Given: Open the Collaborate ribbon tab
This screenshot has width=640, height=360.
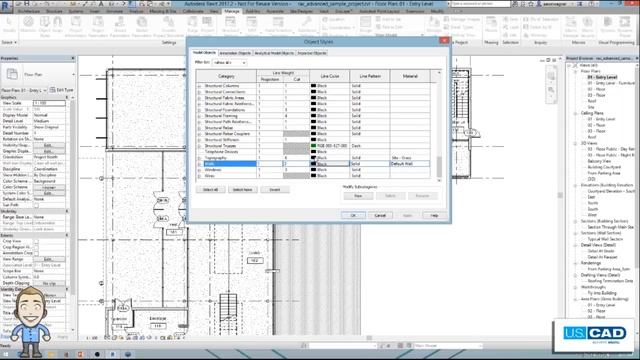Looking at the screenshot, I should (193, 11).
